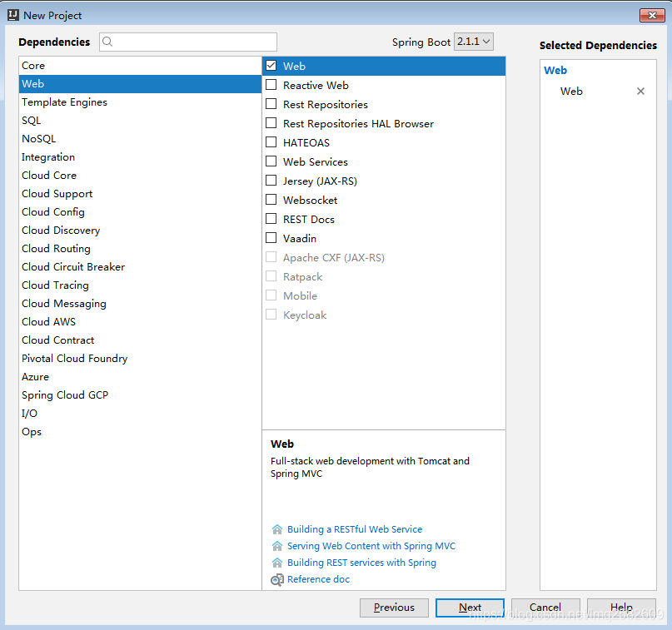Screen dimensions: 672x630
Task: Click the blue Web group header in Selected Dependencies
Action: click(x=555, y=70)
